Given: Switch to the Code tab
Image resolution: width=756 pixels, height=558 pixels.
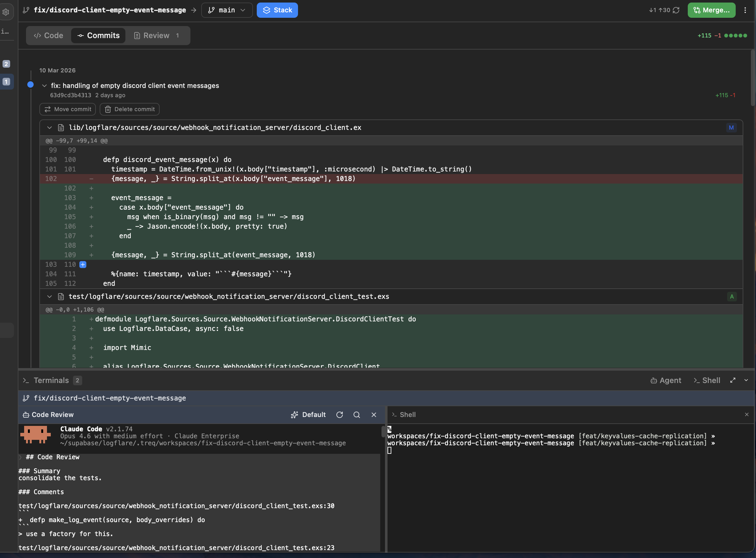Looking at the screenshot, I should click(49, 36).
